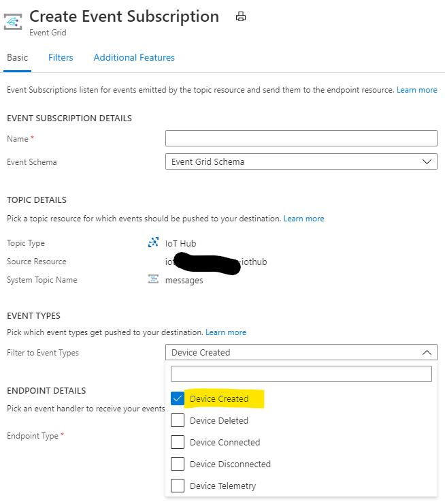This screenshot has height=504, width=445.
Task: Check the Device Telemetry checkbox
Action: click(178, 486)
